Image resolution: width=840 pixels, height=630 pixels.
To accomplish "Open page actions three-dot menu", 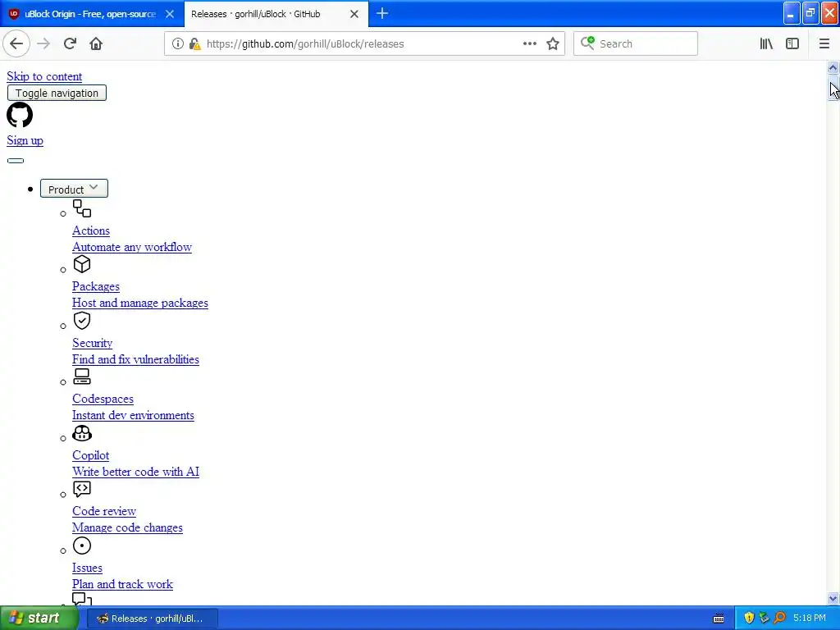I will [x=529, y=44].
